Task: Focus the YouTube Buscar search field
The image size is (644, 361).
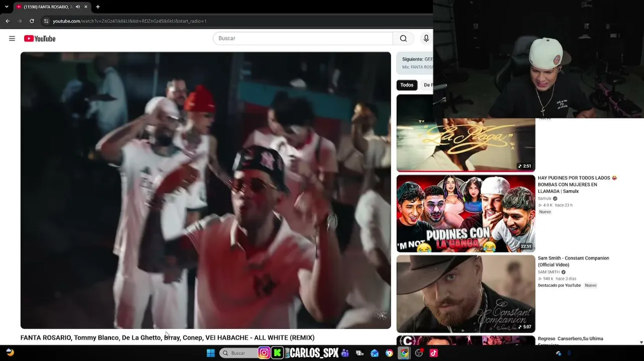Action: click(x=303, y=39)
